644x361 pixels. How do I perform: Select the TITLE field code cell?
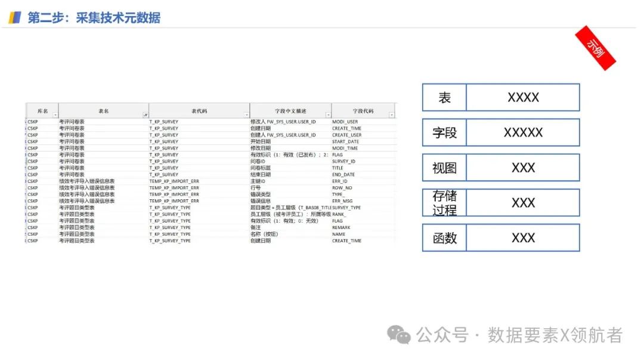coord(364,168)
